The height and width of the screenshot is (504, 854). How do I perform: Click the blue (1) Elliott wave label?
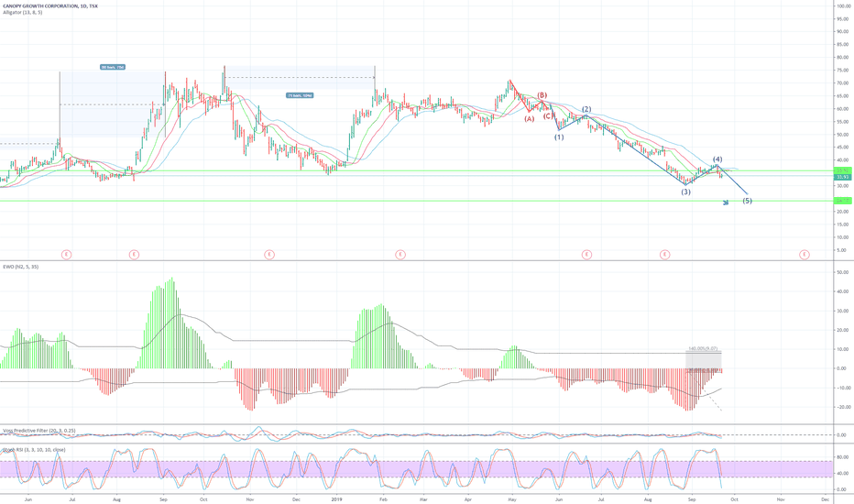(x=559, y=137)
